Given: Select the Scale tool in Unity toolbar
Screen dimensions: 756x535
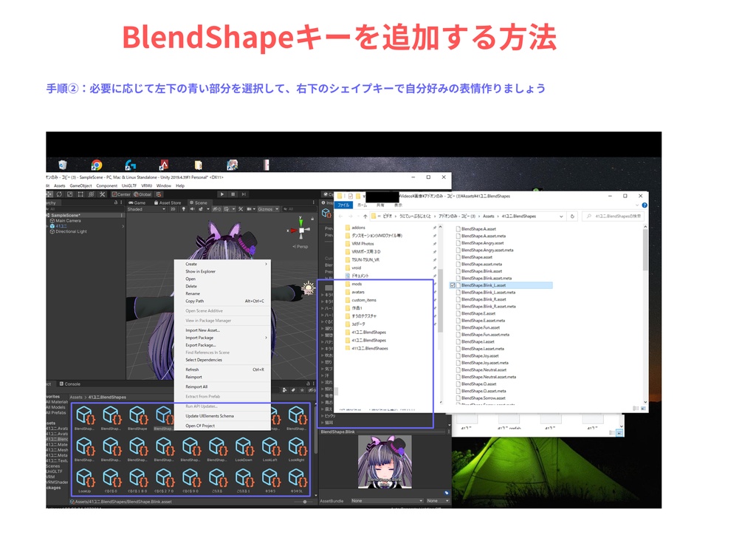Looking at the screenshot, I should 69,194.
